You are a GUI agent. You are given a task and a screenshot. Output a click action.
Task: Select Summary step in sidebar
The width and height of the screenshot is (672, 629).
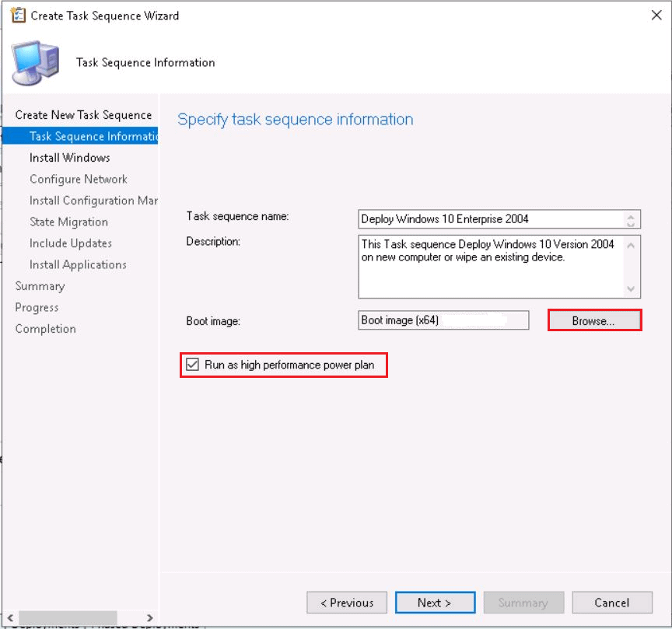[40, 286]
